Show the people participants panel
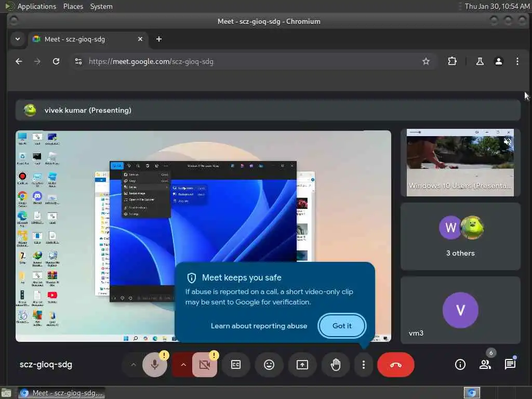 pos(485,365)
